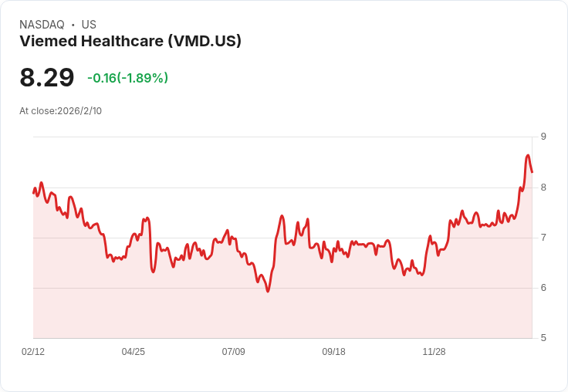Screen dimensions: 568x392
Task: Click the leftmost start of the price line
Action: click(x=33, y=192)
